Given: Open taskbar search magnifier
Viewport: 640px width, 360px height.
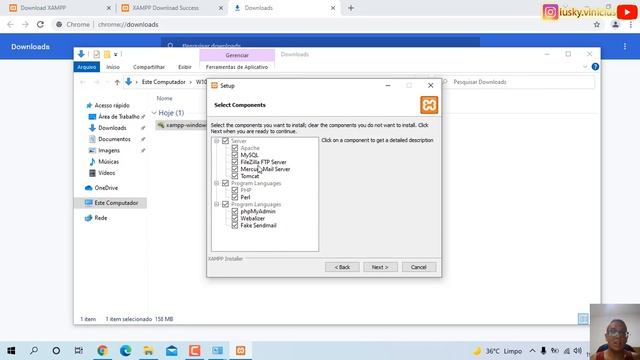Looking at the screenshot, I should click(34, 350).
